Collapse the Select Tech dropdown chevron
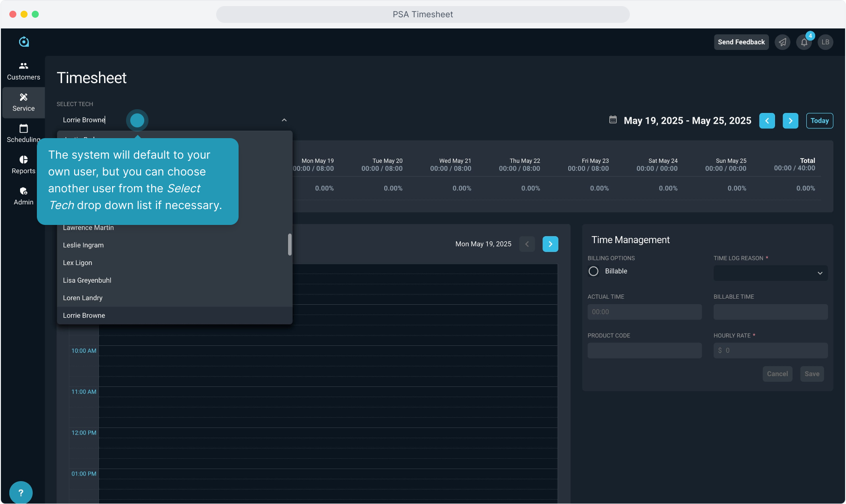Viewport: 846px width, 504px height. [284, 120]
